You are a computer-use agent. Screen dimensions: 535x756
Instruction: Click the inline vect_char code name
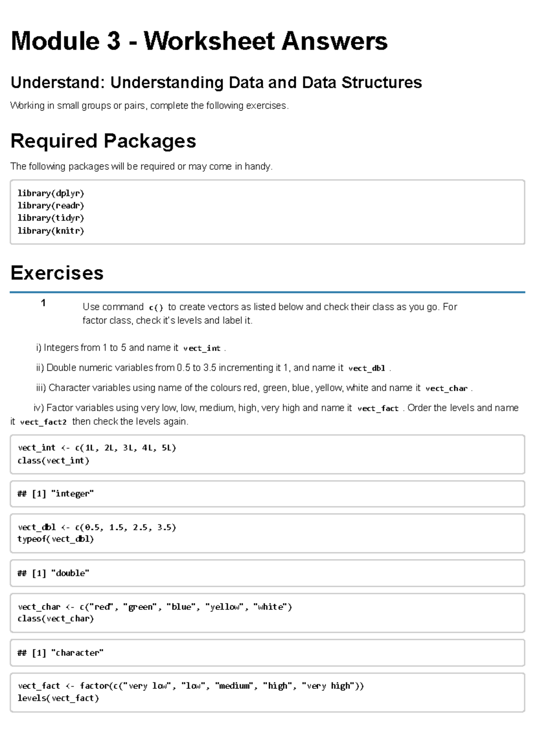click(446, 388)
